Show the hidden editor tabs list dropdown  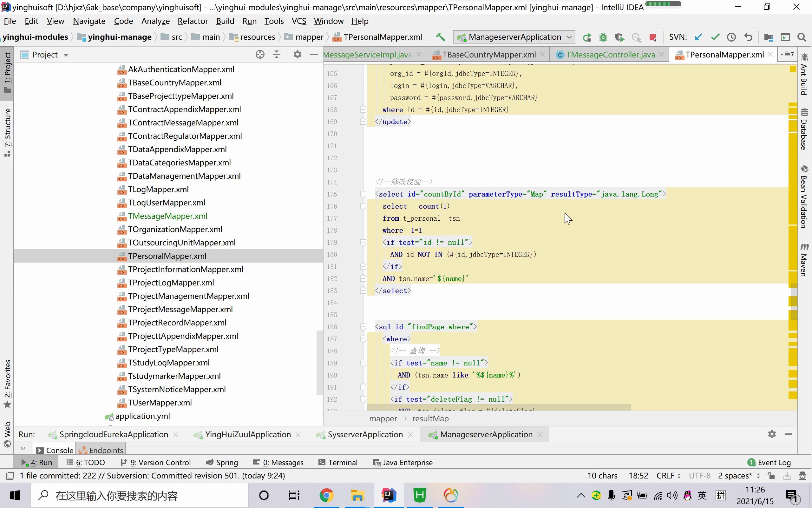(x=787, y=54)
